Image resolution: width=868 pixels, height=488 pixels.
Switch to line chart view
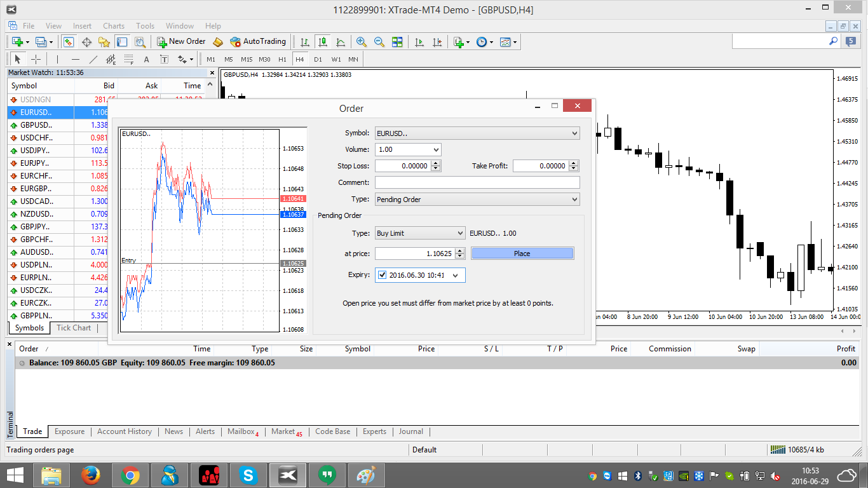tap(341, 42)
